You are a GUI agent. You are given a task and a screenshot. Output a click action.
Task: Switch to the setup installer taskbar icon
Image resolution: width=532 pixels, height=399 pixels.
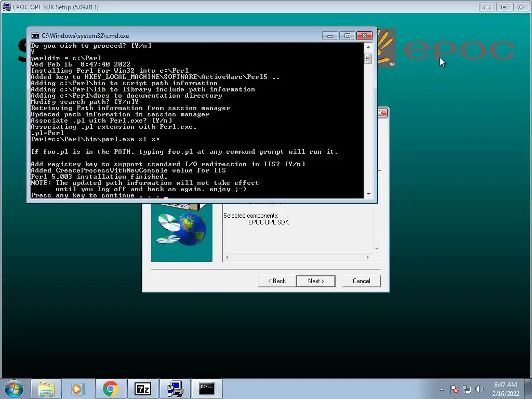[175, 389]
